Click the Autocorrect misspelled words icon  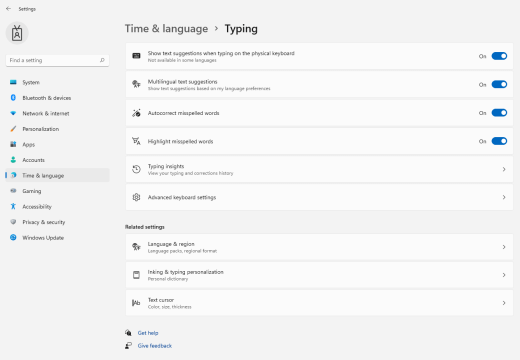pos(136,113)
